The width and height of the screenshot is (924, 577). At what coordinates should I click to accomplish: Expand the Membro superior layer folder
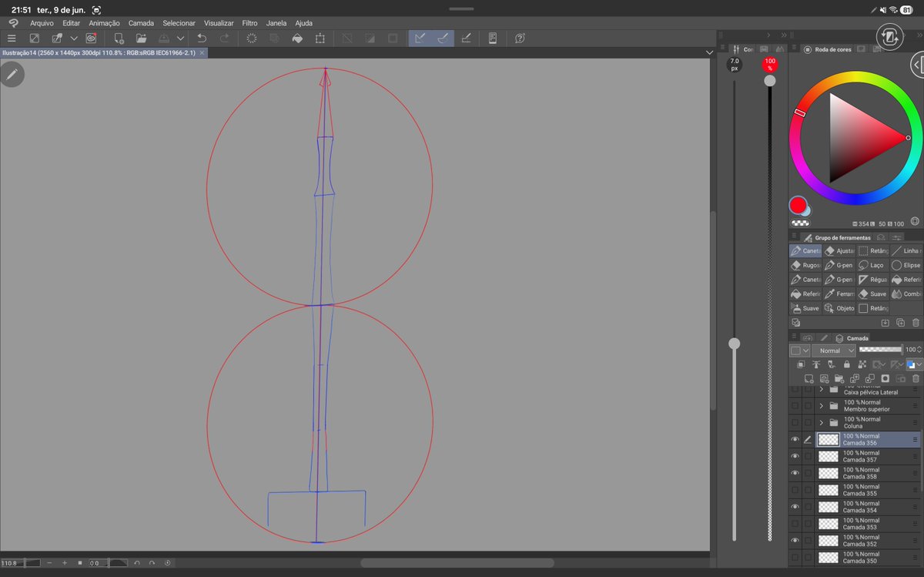pyautogui.click(x=821, y=406)
